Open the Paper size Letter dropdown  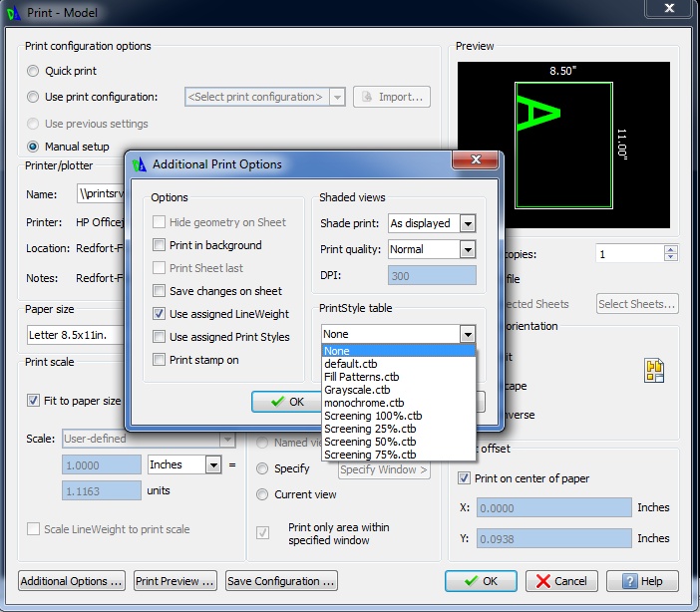(x=75, y=335)
